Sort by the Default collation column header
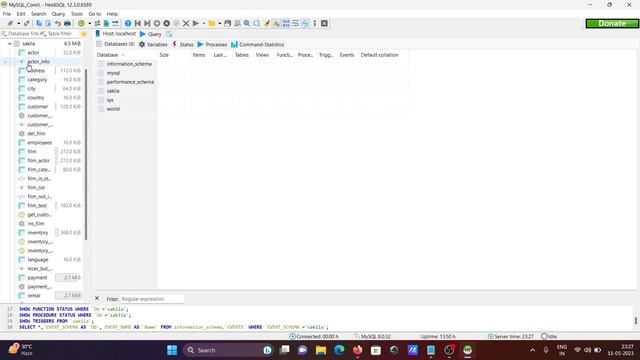This screenshot has width=640, height=360. click(384, 55)
